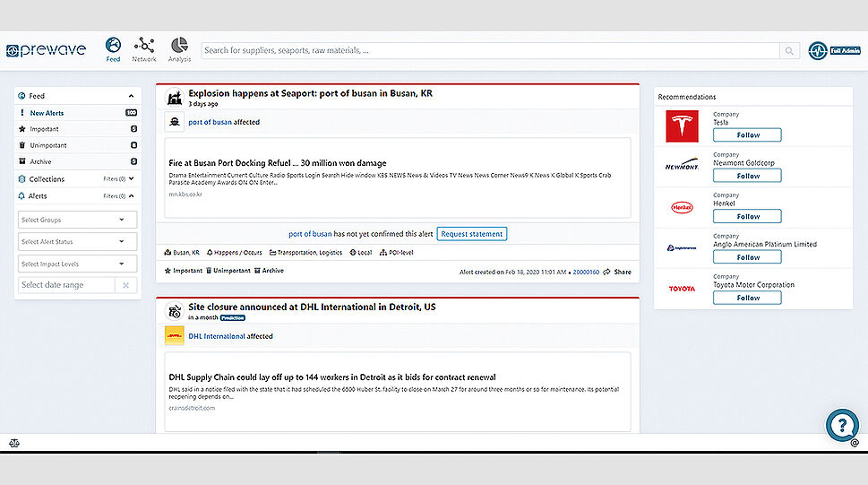The height and width of the screenshot is (485, 868).
Task: Open the Collections section
Action: point(47,179)
